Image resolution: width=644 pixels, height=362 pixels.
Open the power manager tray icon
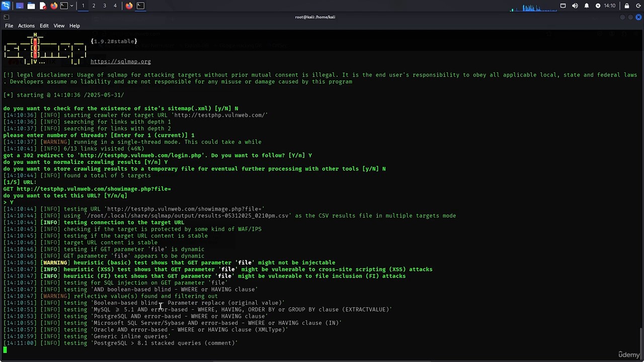click(598, 6)
